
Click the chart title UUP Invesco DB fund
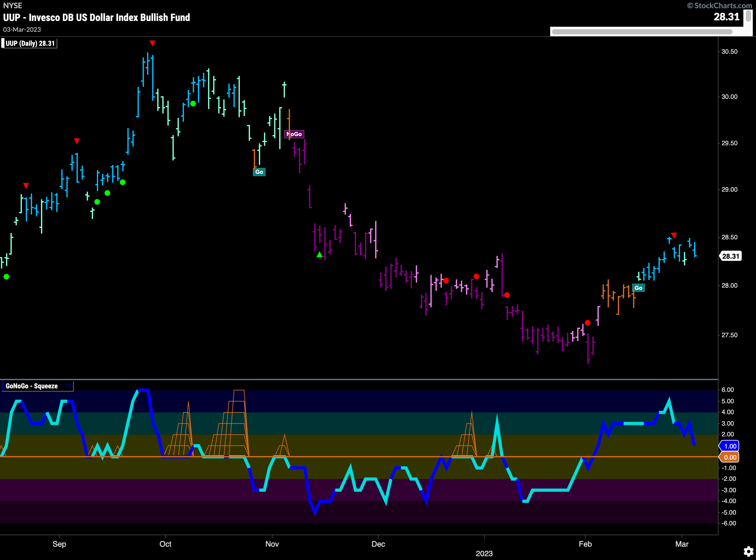[x=97, y=17]
